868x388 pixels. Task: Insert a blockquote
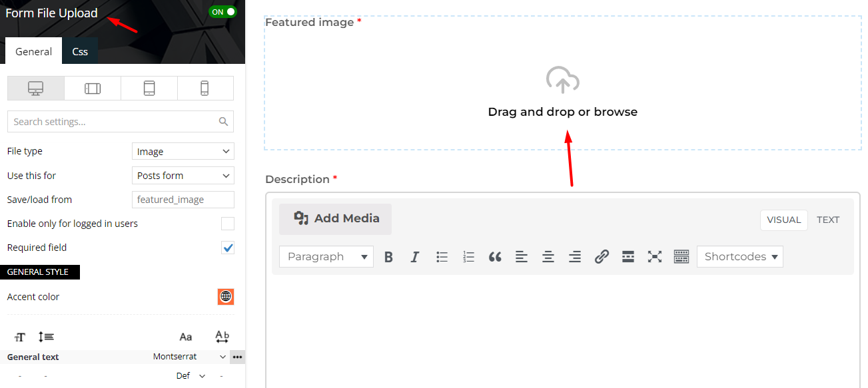click(x=495, y=257)
